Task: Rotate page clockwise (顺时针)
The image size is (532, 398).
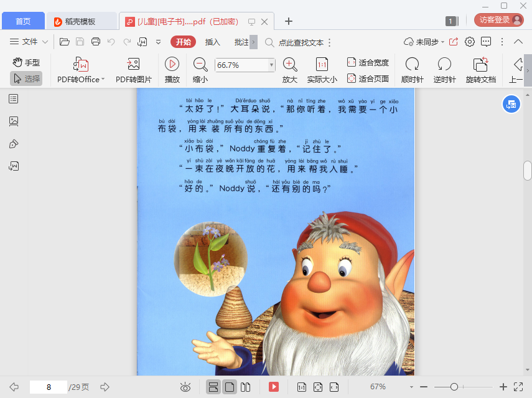Action: [413, 70]
